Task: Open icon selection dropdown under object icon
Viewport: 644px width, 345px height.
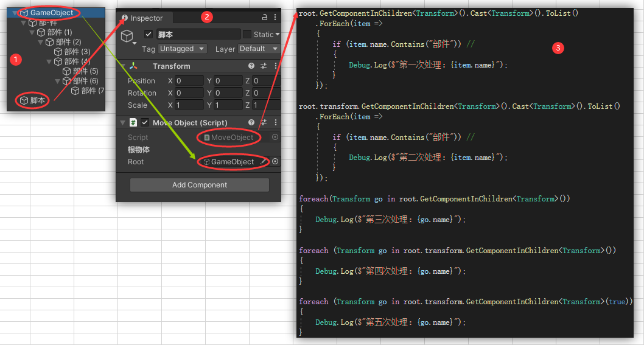Action: tap(135, 43)
